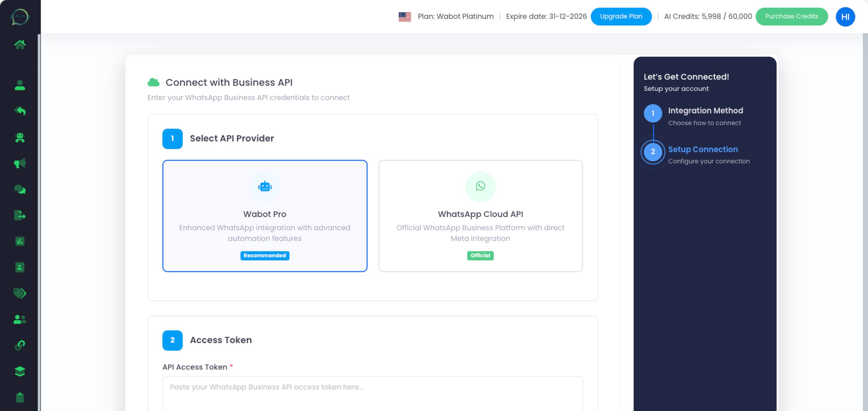Open the chatbot robot sidebar icon
Image resolution: width=868 pixels, height=411 pixels.
[x=20, y=137]
